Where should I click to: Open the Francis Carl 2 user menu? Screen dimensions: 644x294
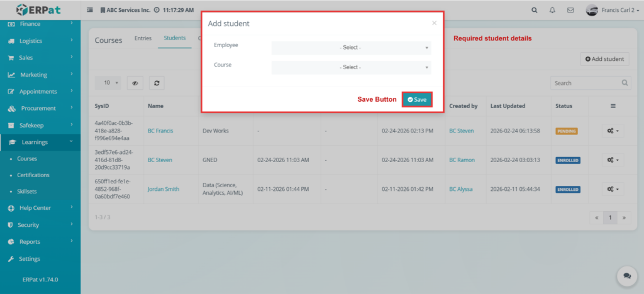[x=620, y=10]
